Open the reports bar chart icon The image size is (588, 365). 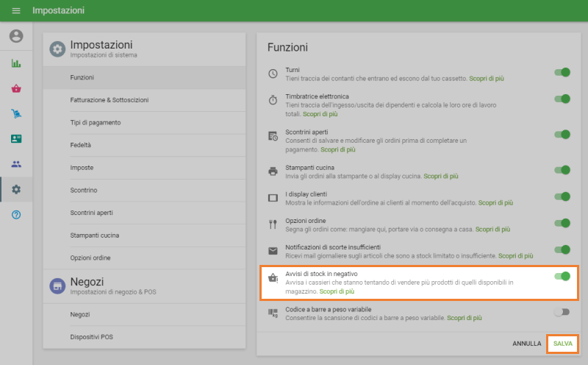[16, 63]
